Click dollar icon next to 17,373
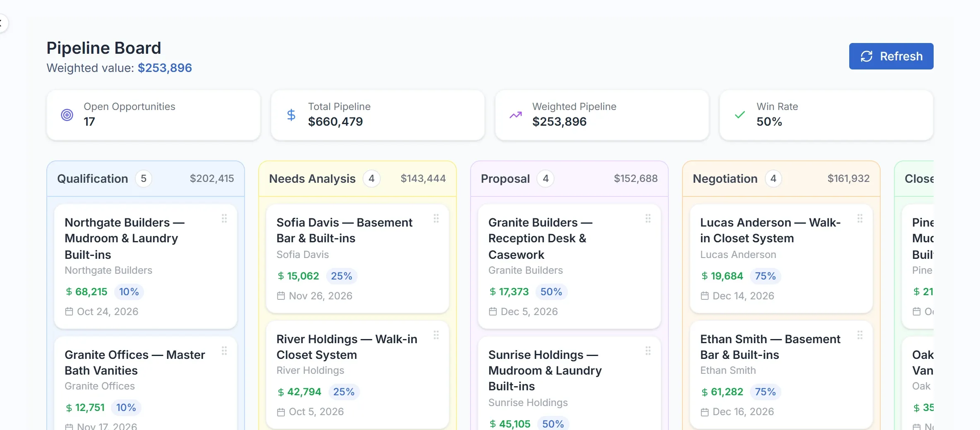The height and width of the screenshot is (430, 980). (493, 291)
